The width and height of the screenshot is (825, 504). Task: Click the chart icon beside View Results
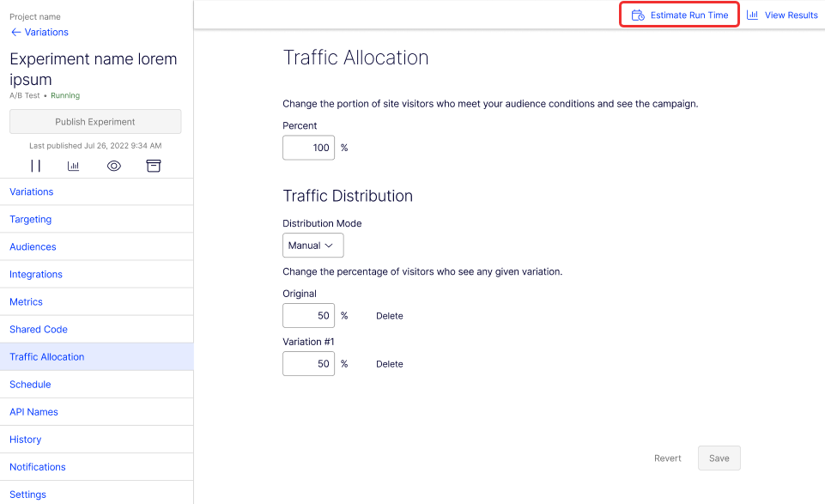pos(752,15)
